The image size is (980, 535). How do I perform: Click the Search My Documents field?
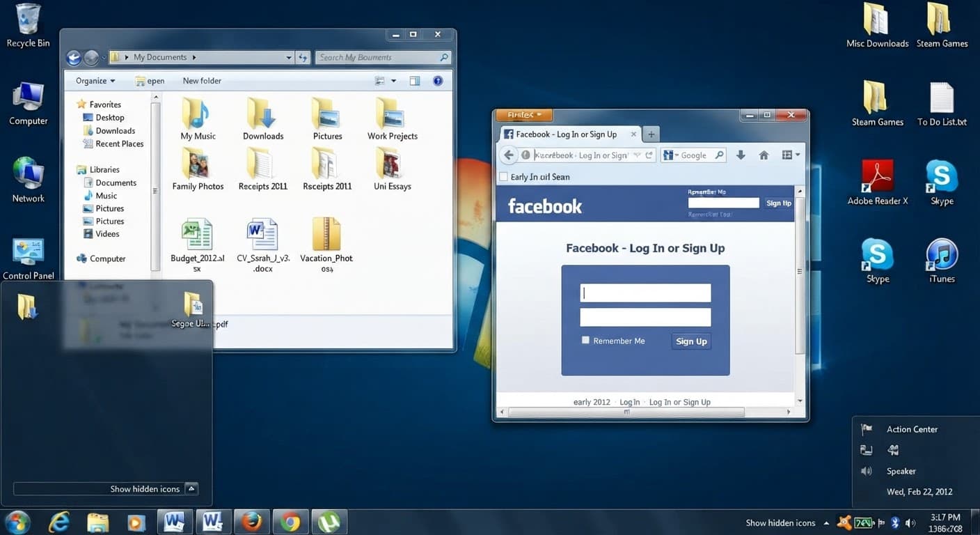click(384, 57)
